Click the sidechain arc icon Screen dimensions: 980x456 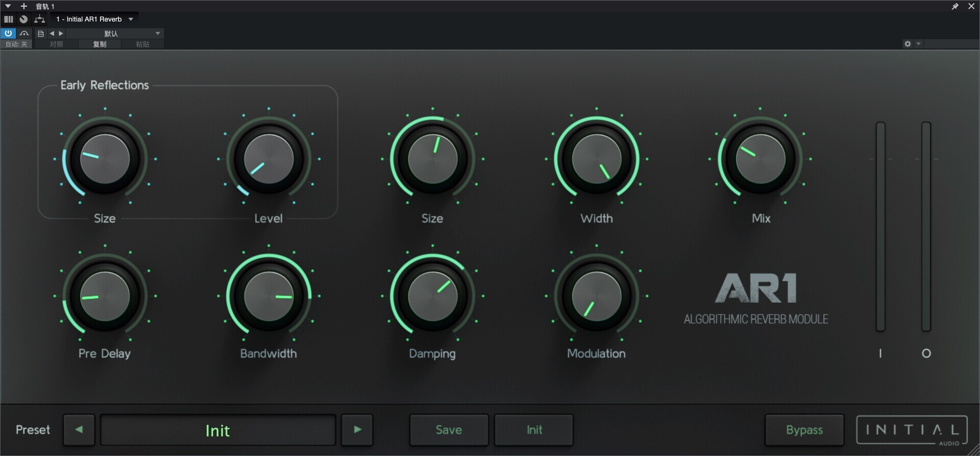coord(24,33)
